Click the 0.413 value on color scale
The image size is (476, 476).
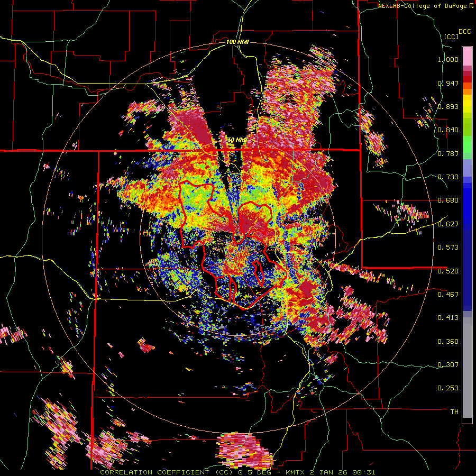point(448,318)
